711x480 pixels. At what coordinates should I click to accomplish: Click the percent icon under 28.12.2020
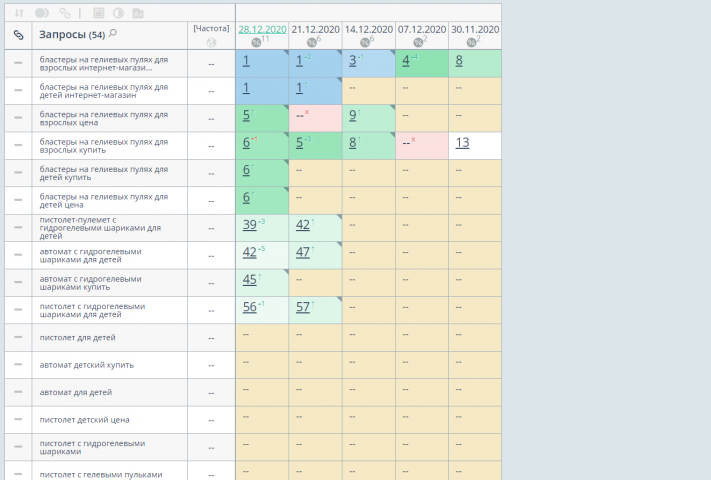(x=256, y=43)
